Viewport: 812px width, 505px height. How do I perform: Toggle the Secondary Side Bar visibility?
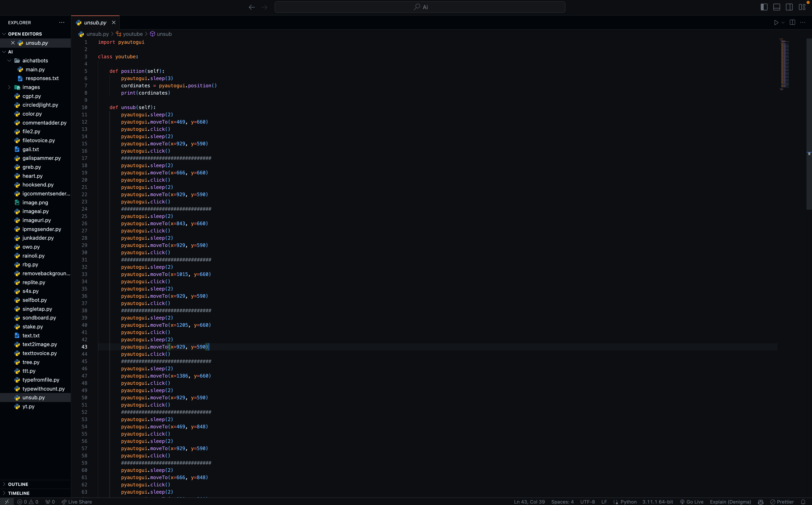tap(789, 7)
